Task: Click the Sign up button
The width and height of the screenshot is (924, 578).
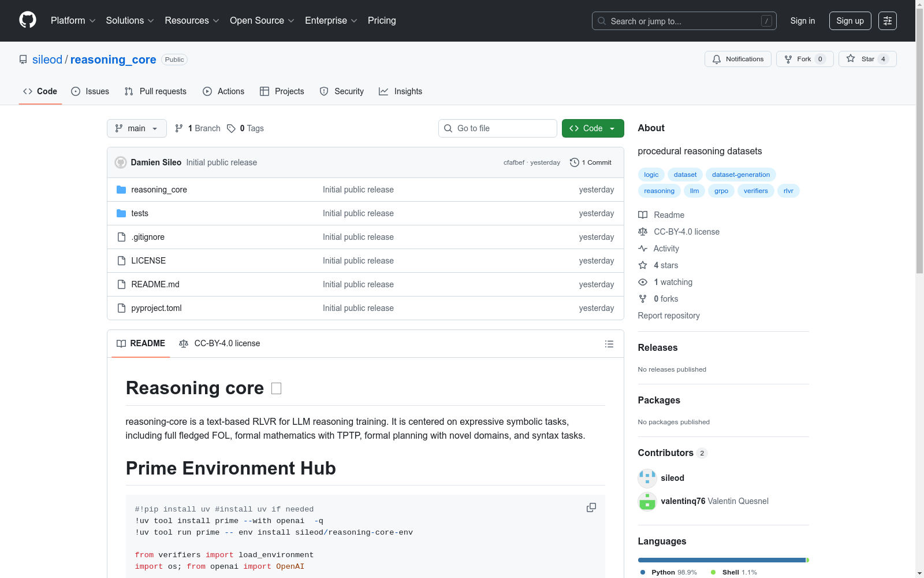Action: (x=850, y=21)
